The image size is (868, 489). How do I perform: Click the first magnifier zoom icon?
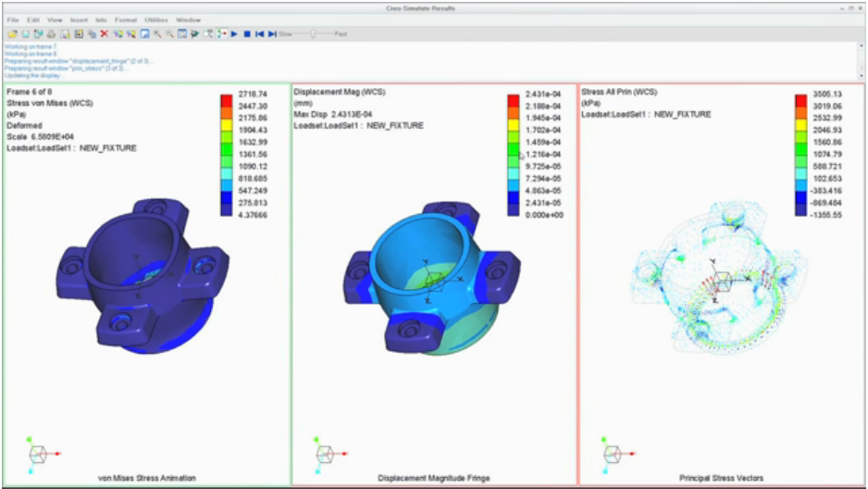(x=157, y=33)
